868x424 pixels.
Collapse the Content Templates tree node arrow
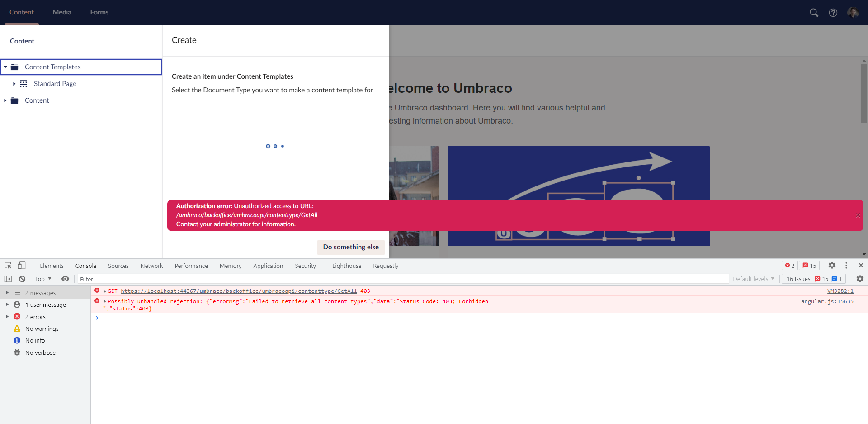tap(5, 67)
